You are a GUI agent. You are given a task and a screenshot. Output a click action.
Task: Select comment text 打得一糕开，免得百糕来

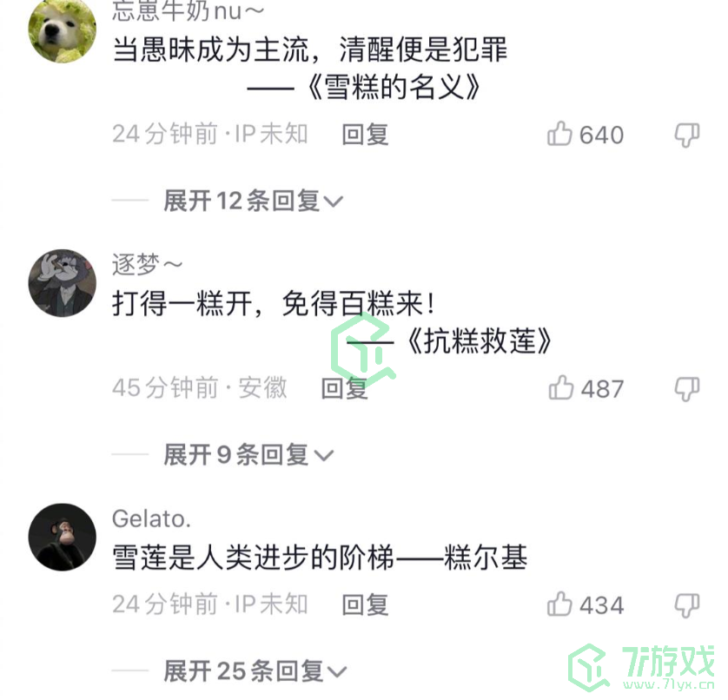pos(273,304)
